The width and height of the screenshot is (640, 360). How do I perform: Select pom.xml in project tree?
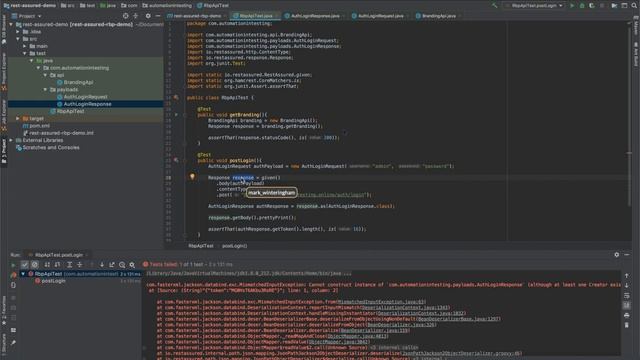click(x=39, y=126)
